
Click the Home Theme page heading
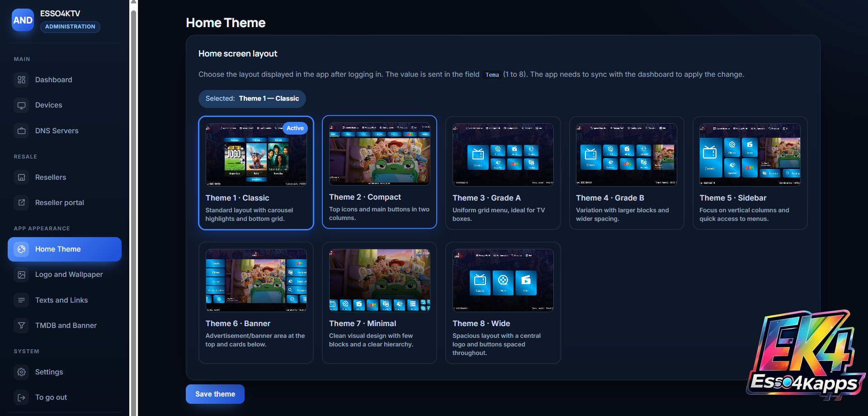pyautogui.click(x=226, y=23)
